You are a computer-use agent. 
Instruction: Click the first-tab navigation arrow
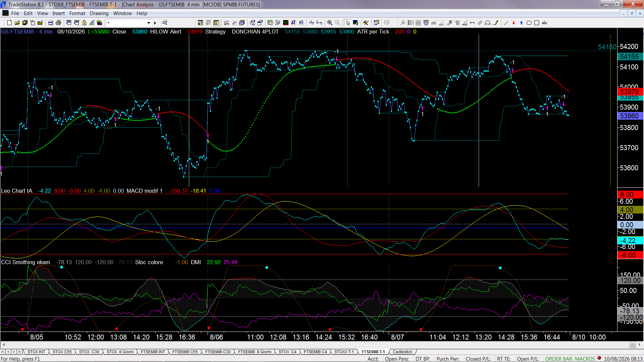point(3,352)
